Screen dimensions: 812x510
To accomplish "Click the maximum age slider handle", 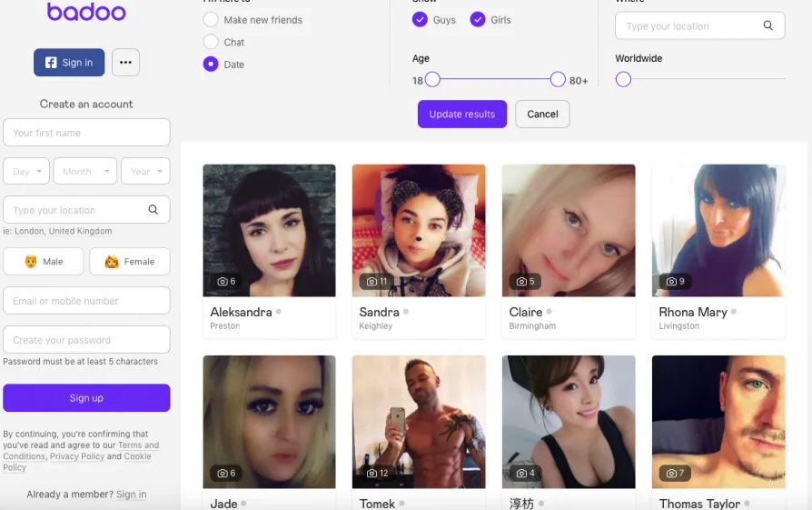I will (558, 79).
